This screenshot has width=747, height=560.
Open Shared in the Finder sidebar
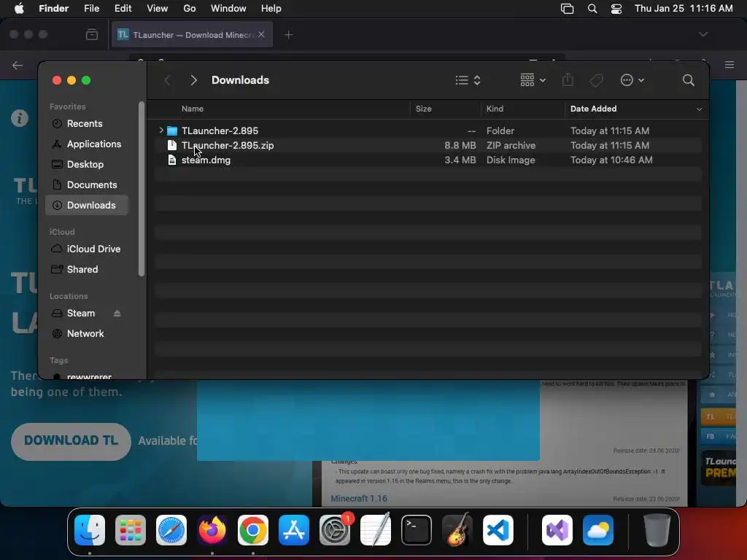pos(87,270)
